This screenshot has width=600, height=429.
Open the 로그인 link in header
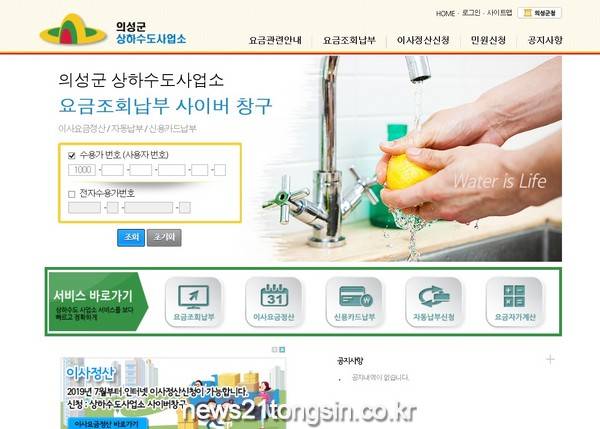[471, 13]
